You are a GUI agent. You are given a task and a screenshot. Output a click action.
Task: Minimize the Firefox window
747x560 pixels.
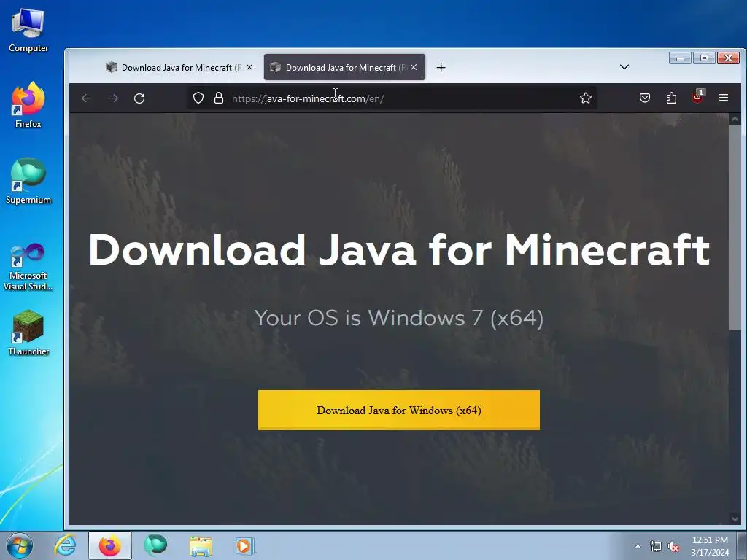pyautogui.click(x=680, y=58)
